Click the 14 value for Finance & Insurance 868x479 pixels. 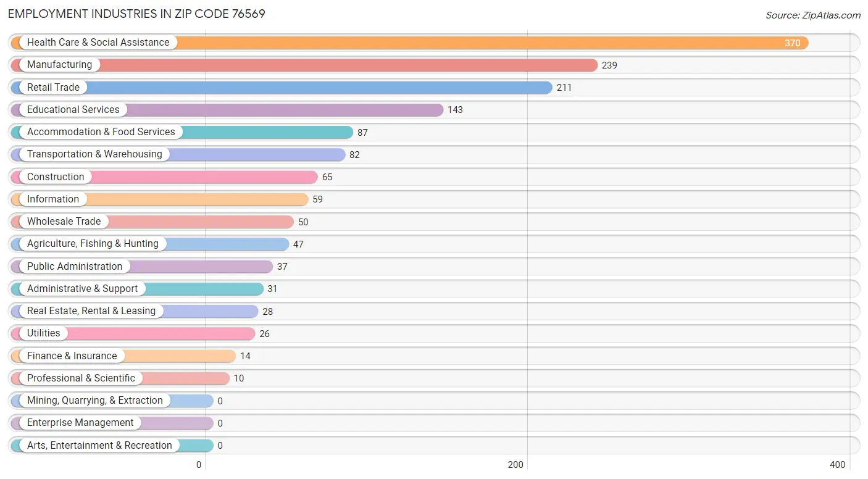click(x=245, y=356)
